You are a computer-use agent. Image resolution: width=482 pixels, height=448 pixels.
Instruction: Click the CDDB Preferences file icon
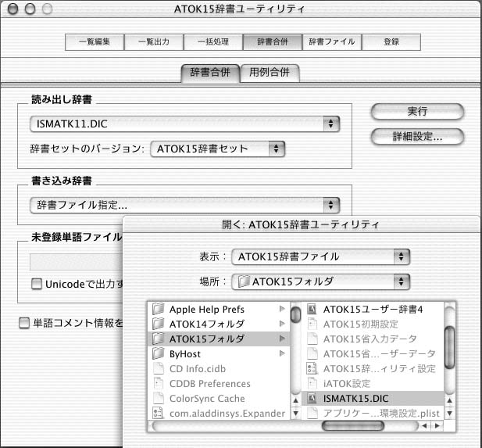coord(159,383)
